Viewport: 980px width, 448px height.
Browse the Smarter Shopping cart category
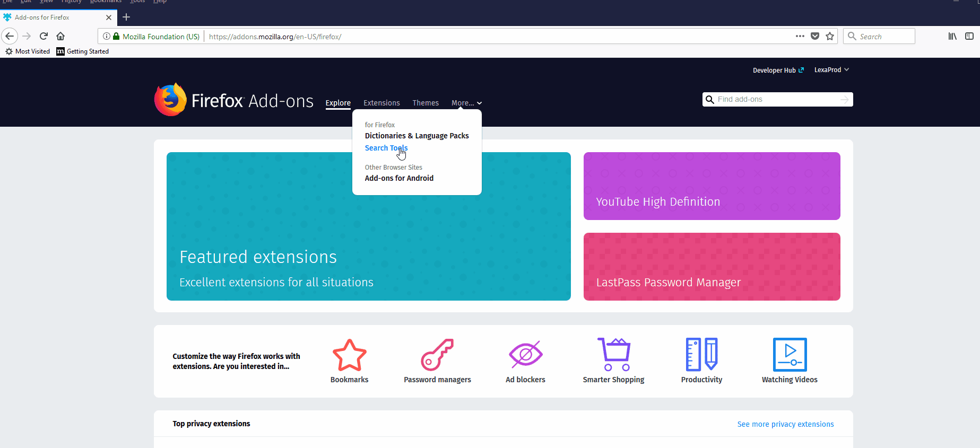(x=613, y=361)
